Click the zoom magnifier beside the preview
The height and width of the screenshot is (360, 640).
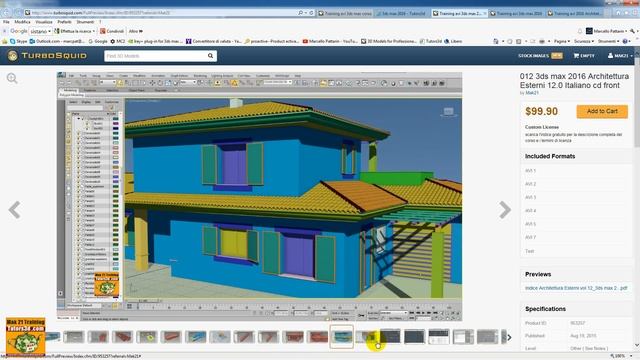point(12,78)
